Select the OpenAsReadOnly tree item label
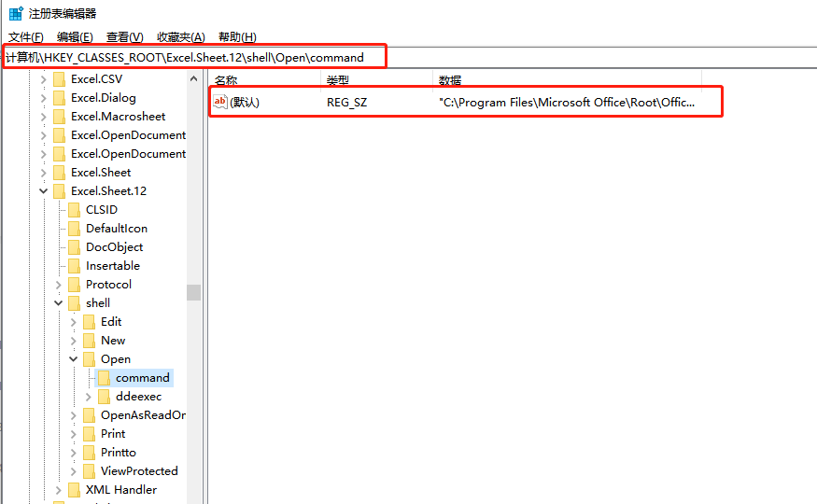The image size is (817, 504). coord(143,415)
